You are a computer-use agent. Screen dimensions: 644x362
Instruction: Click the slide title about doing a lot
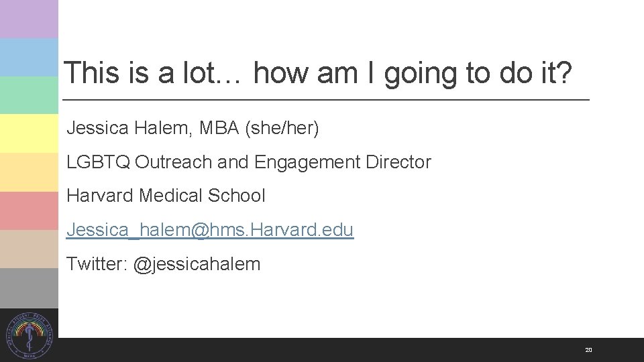[318, 72]
